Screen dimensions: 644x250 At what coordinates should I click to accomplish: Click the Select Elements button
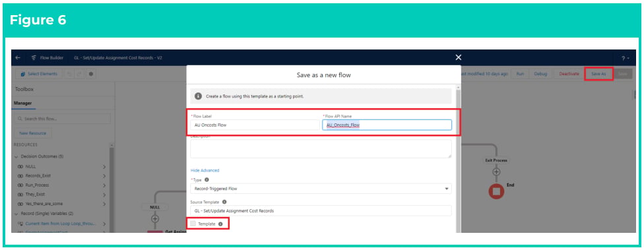pos(40,74)
